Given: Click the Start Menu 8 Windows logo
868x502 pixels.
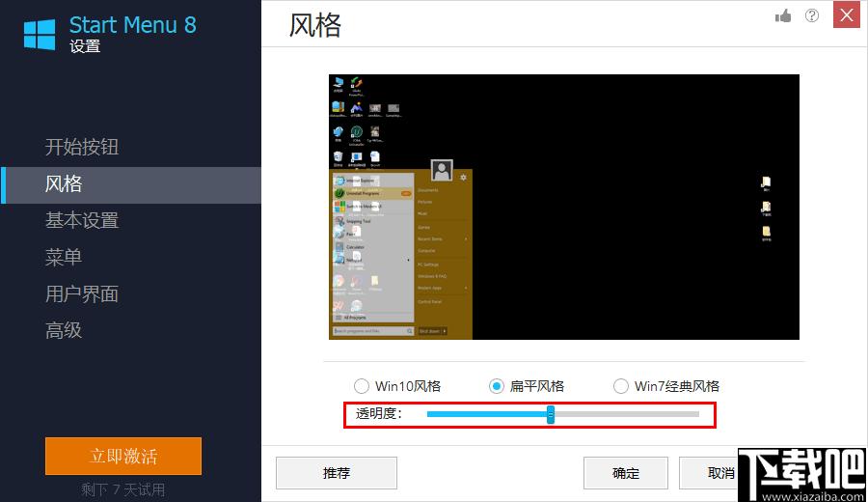Looking at the screenshot, I should [x=40, y=34].
